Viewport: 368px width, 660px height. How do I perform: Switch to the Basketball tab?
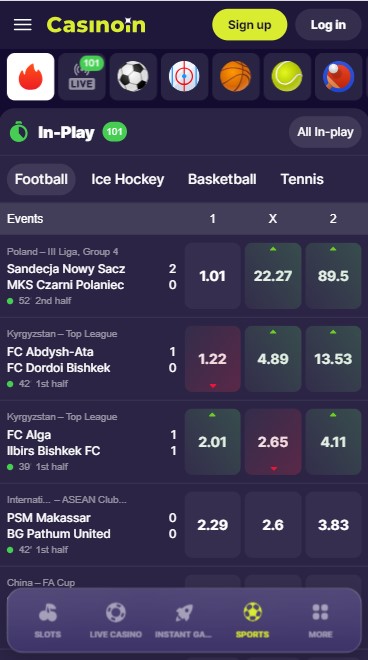(222, 179)
